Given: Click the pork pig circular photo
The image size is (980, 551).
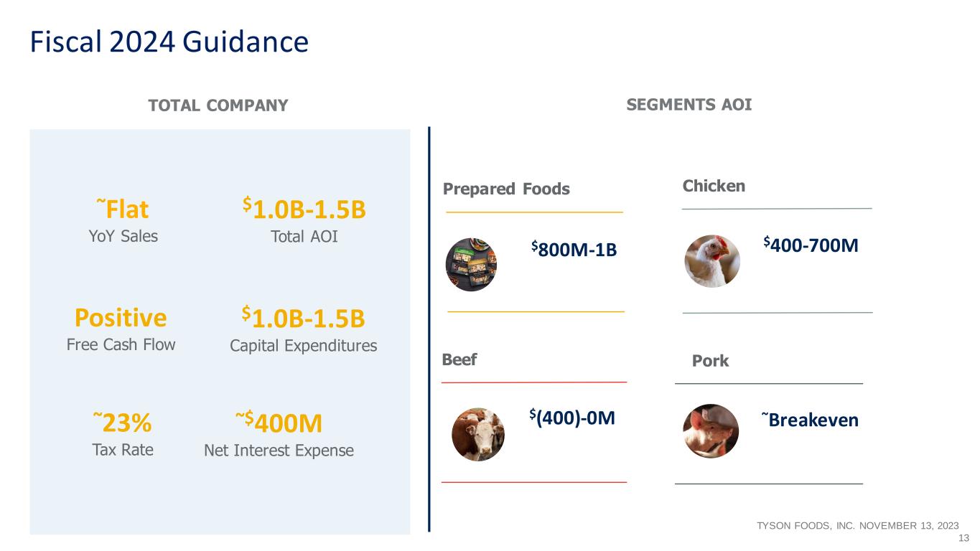Looking at the screenshot, I should [x=711, y=431].
